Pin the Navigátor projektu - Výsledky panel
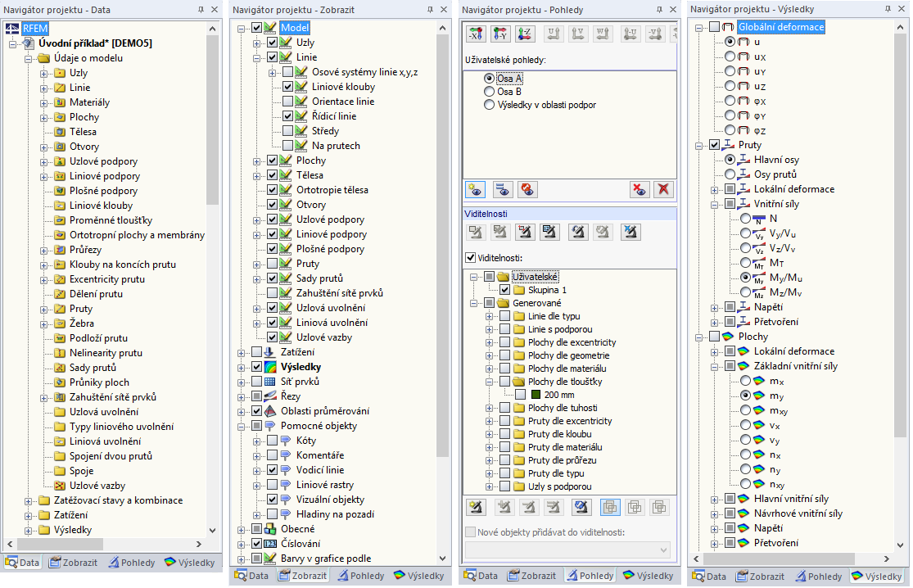Viewport: 913px width, 588px height. (888, 9)
